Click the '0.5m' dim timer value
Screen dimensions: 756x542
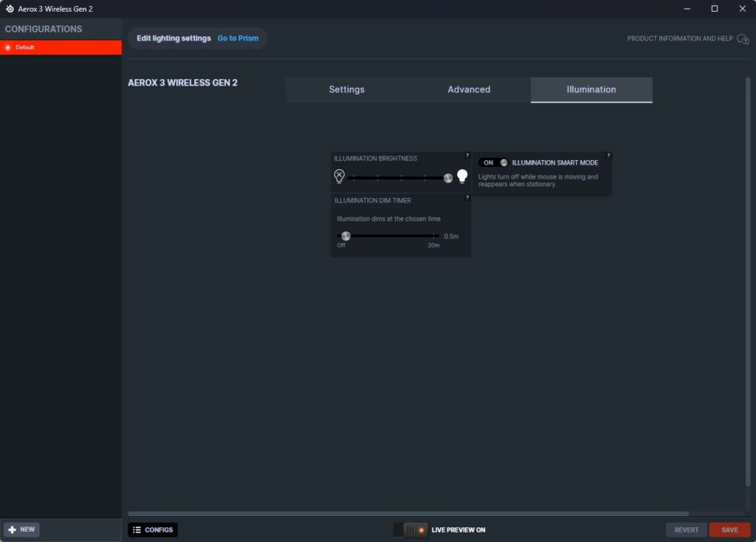(x=451, y=236)
